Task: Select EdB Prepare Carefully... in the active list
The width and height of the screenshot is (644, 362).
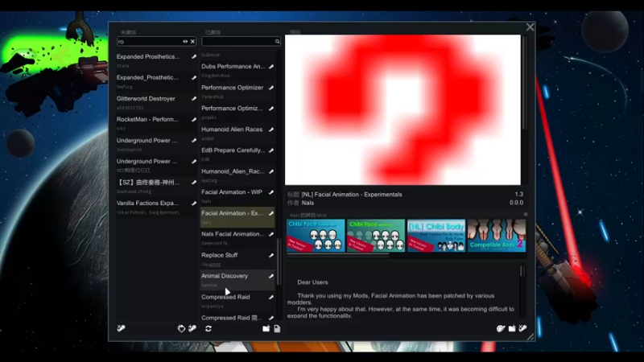Action: (x=237, y=154)
